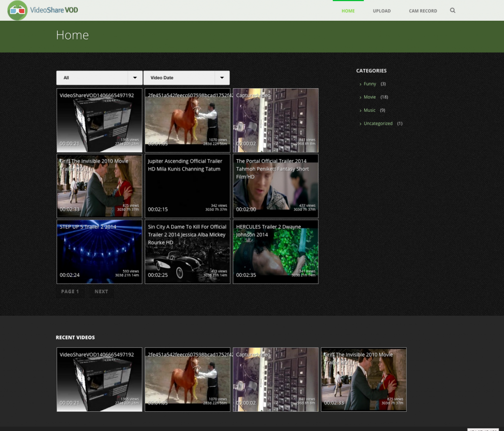Open the category filter dropdown arrow
The image size is (504, 431).
point(135,78)
